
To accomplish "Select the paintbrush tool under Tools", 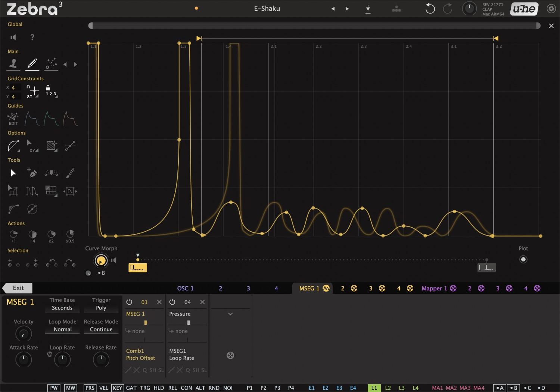I will coord(70,172).
